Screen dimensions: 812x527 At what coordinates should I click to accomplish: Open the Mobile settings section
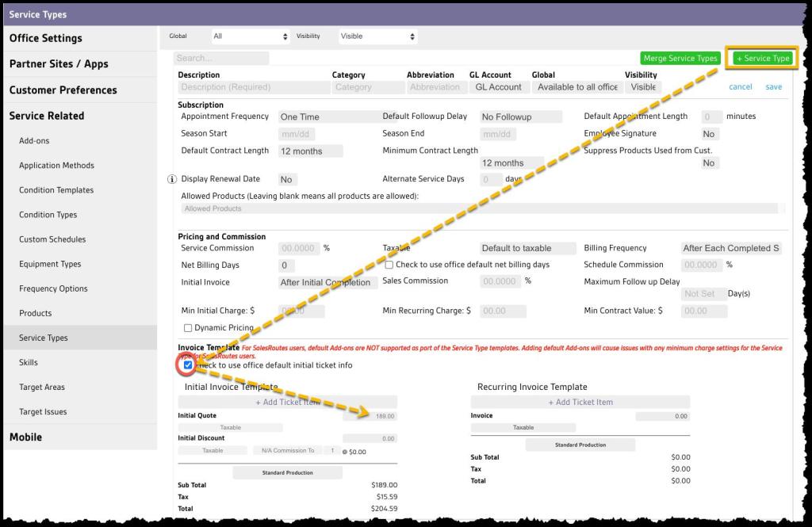click(x=25, y=437)
